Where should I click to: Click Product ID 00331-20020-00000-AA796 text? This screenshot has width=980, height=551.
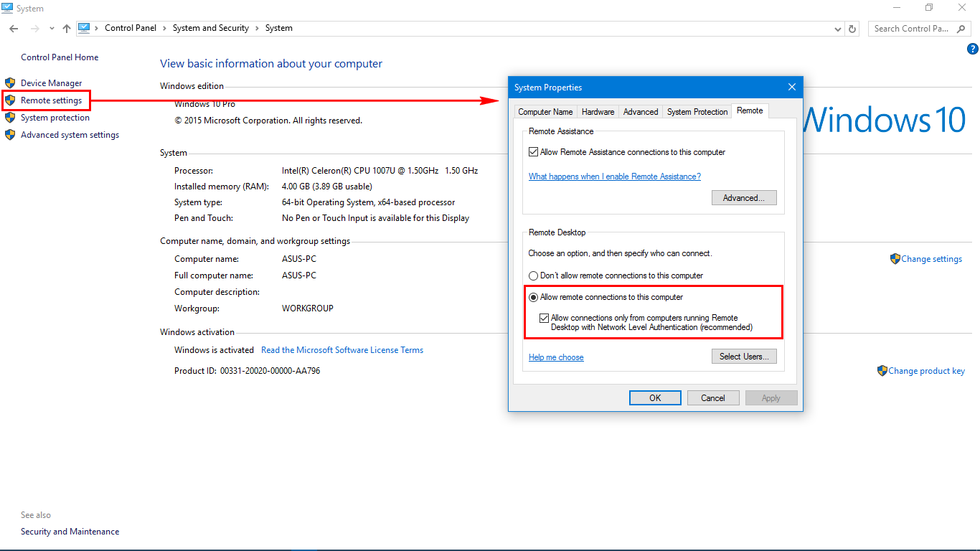(x=248, y=371)
